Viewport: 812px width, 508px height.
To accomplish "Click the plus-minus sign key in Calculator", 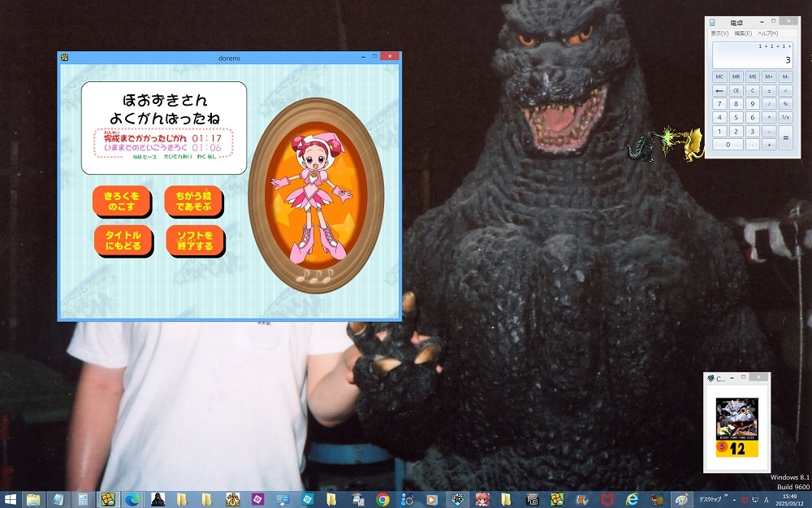I will (x=769, y=90).
